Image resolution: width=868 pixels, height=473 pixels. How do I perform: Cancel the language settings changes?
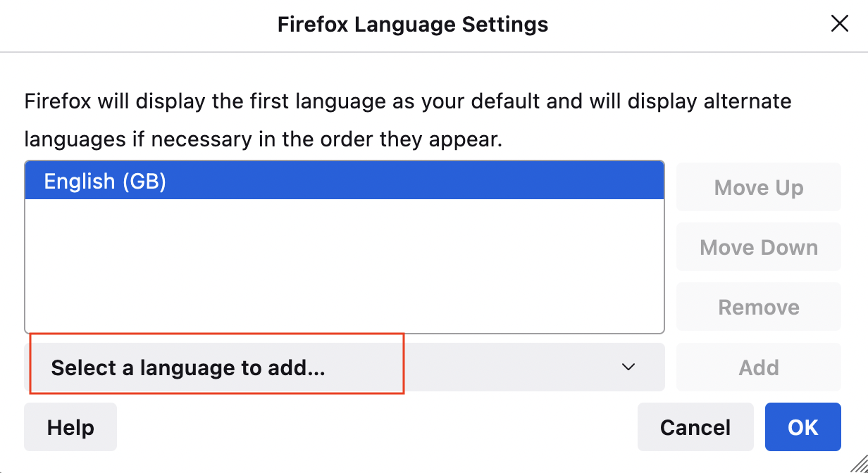(695, 427)
